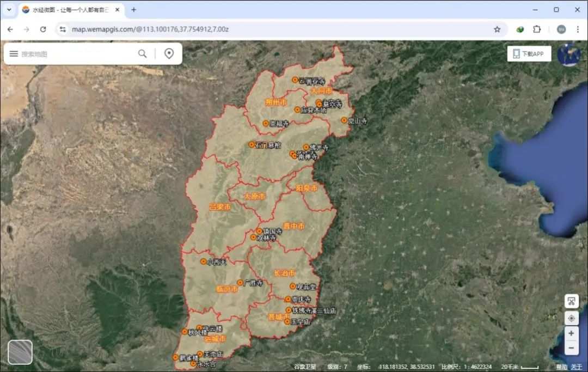The width and height of the screenshot is (588, 372).
Task: Click the 石门悬棺 orange marker
Action: [x=252, y=144]
